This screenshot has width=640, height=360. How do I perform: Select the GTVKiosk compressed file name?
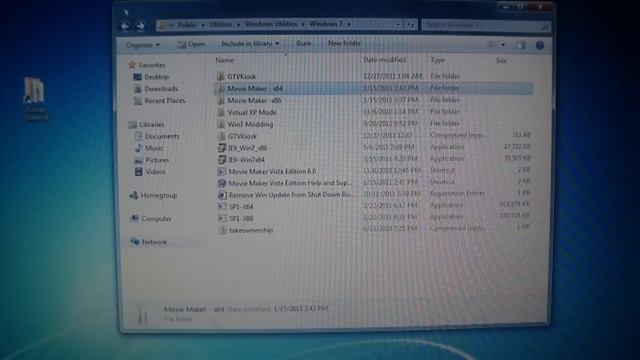242,136
